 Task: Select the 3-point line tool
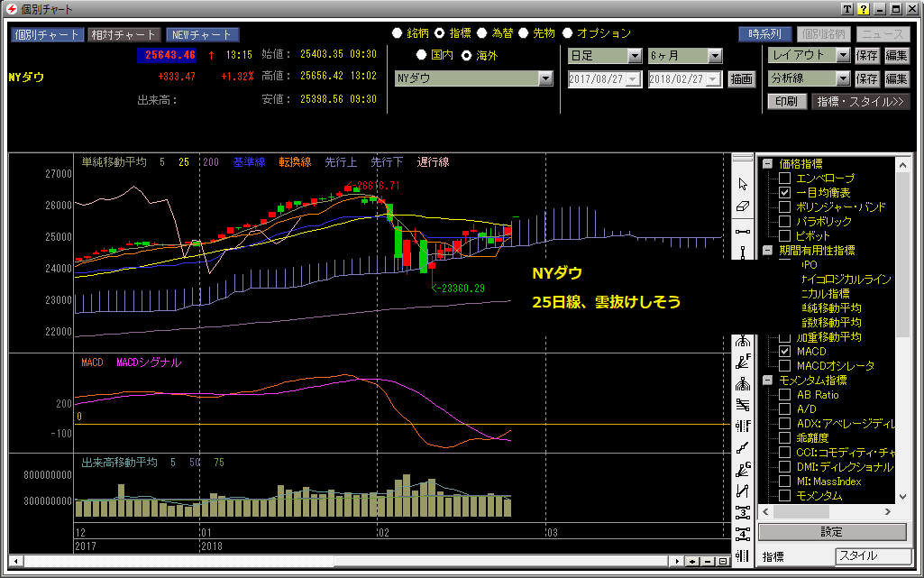743,512
